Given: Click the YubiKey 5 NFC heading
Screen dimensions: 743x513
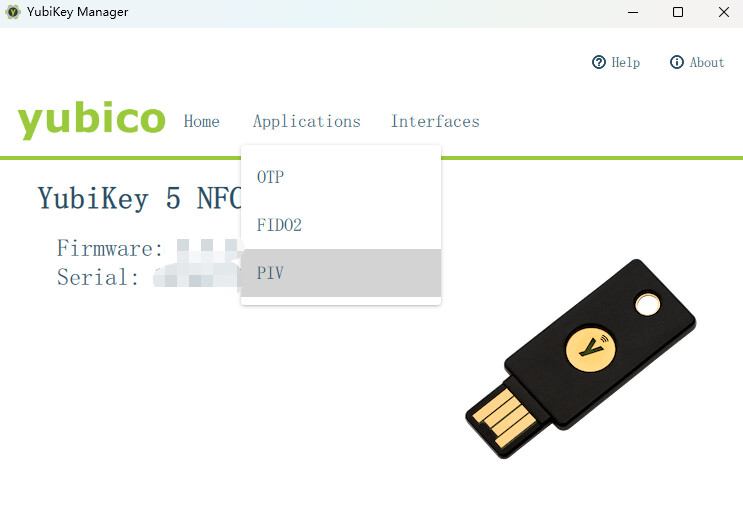Looking at the screenshot, I should click(x=139, y=198).
